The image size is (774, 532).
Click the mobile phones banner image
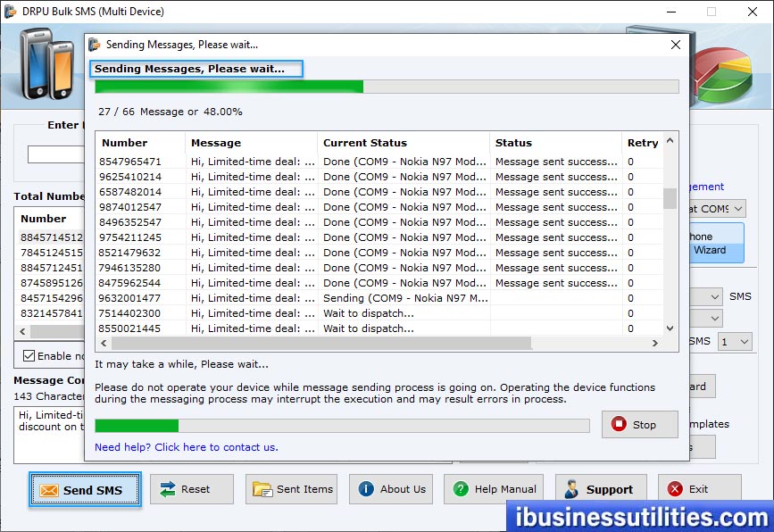click(46, 63)
